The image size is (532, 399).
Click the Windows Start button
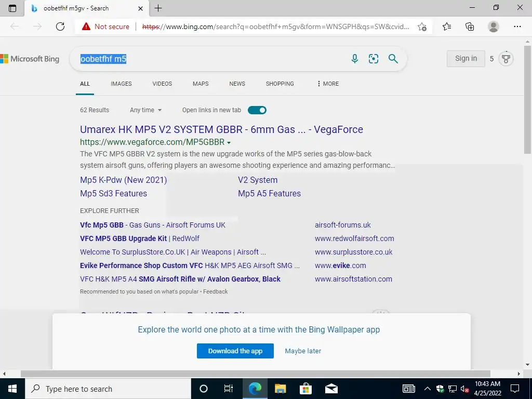(12, 389)
